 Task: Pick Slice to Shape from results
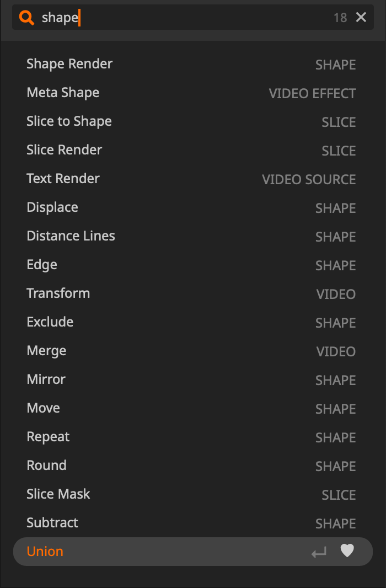69,121
